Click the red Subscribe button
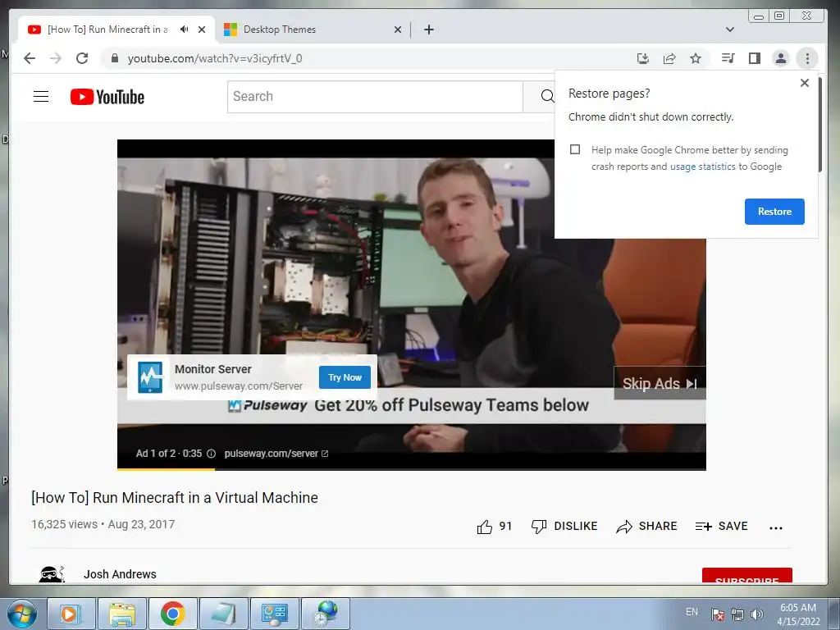Viewport: 840px width, 630px height. [x=746, y=576]
